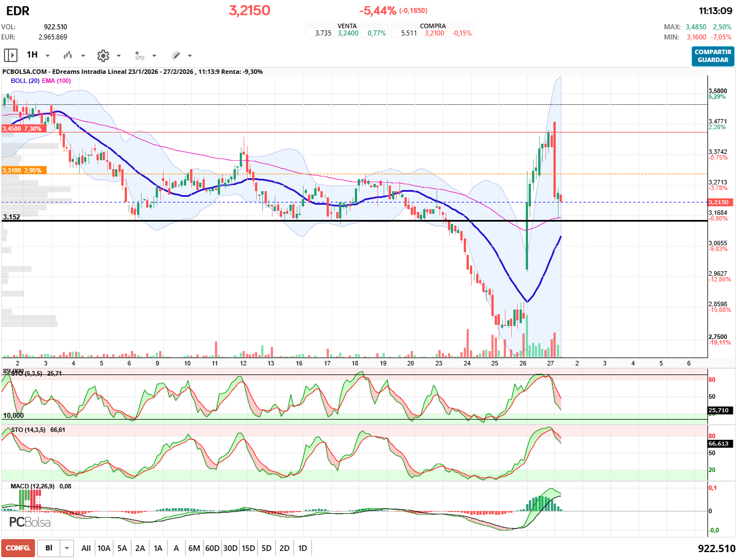Click the candlestick chart type icon
This screenshot has height=560, width=743.
68,55
